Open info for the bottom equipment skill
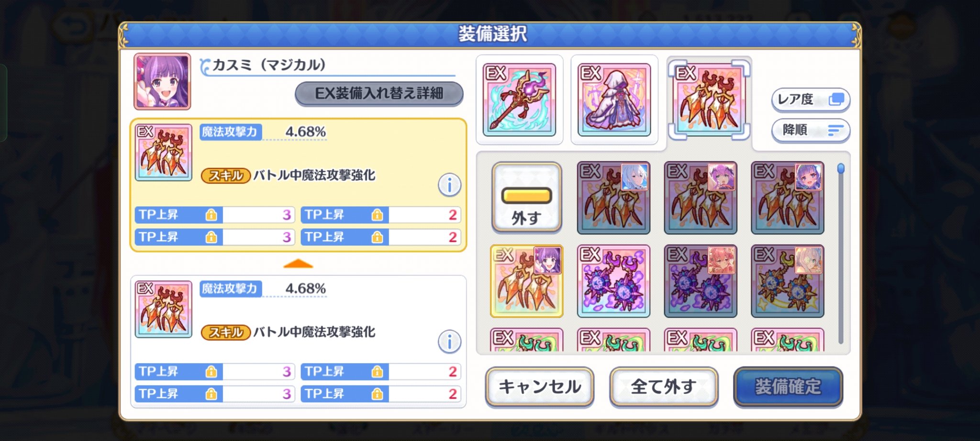This screenshot has height=441, width=980. pyautogui.click(x=449, y=342)
